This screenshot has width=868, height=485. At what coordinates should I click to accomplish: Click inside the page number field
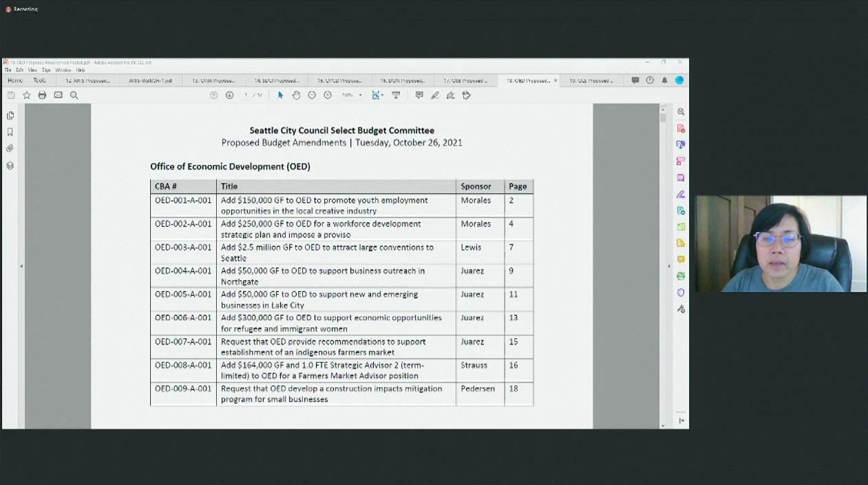(246, 95)
